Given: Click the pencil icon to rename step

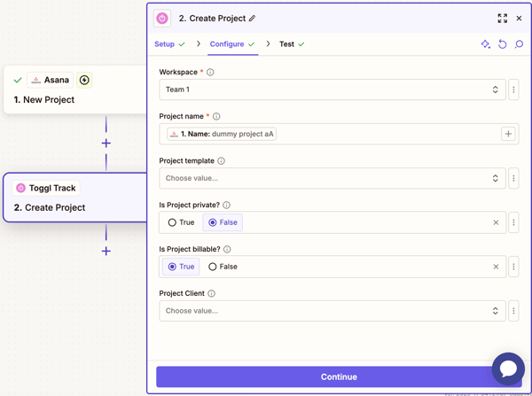Looking at the screenshot, I should (253, 19).
